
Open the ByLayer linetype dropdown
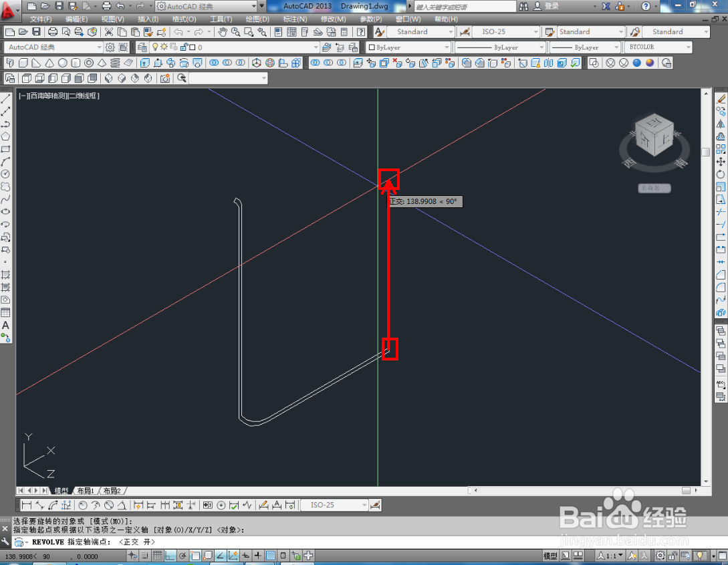click(499, 47)
